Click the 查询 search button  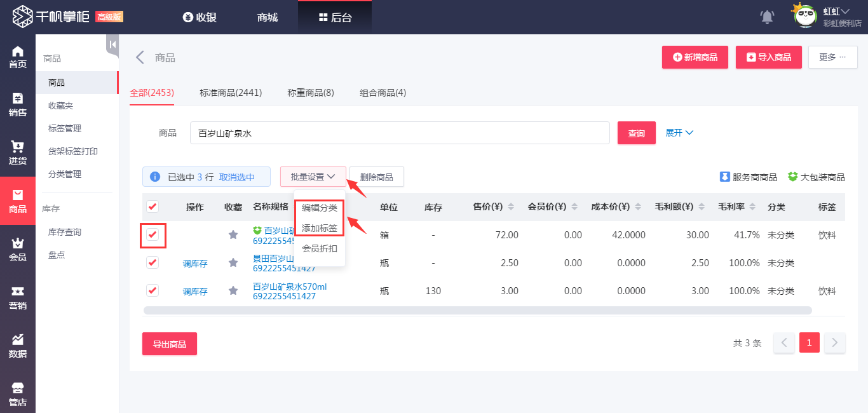636,133
